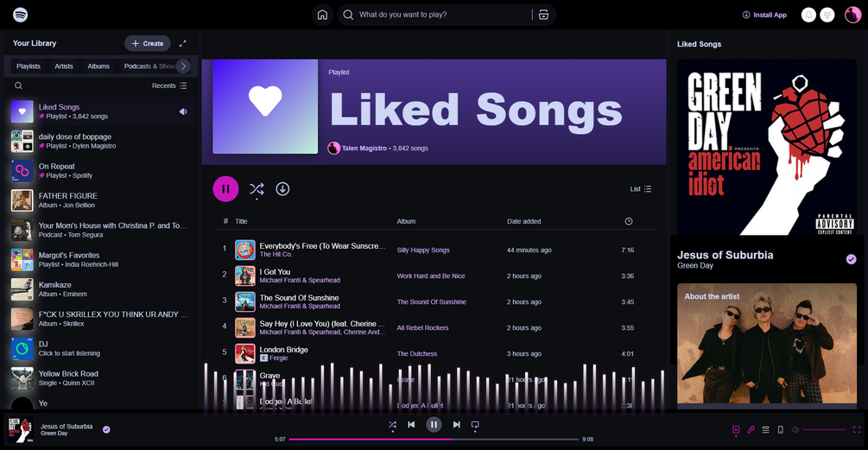
Task: Enter full screen mode icon
Action: (857, 429)
